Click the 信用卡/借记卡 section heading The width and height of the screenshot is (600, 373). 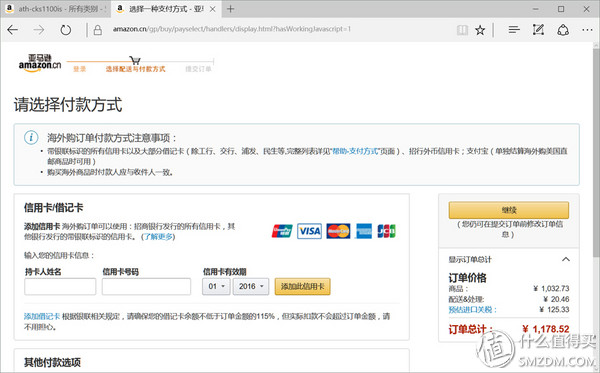[x=54, y=208]
